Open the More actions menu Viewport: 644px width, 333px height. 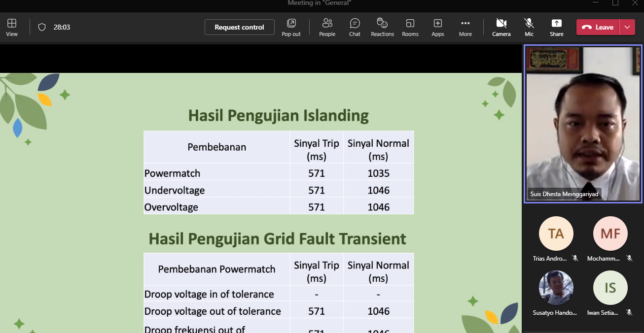point(465,27)
